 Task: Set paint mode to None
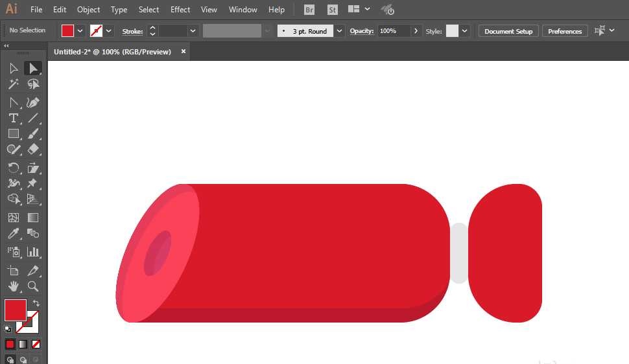(36, 344)
